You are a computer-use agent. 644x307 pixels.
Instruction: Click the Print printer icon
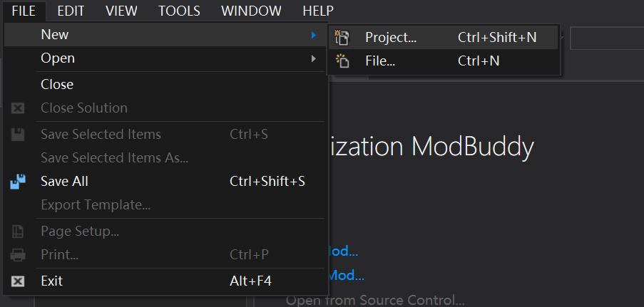tap(18, 255)
